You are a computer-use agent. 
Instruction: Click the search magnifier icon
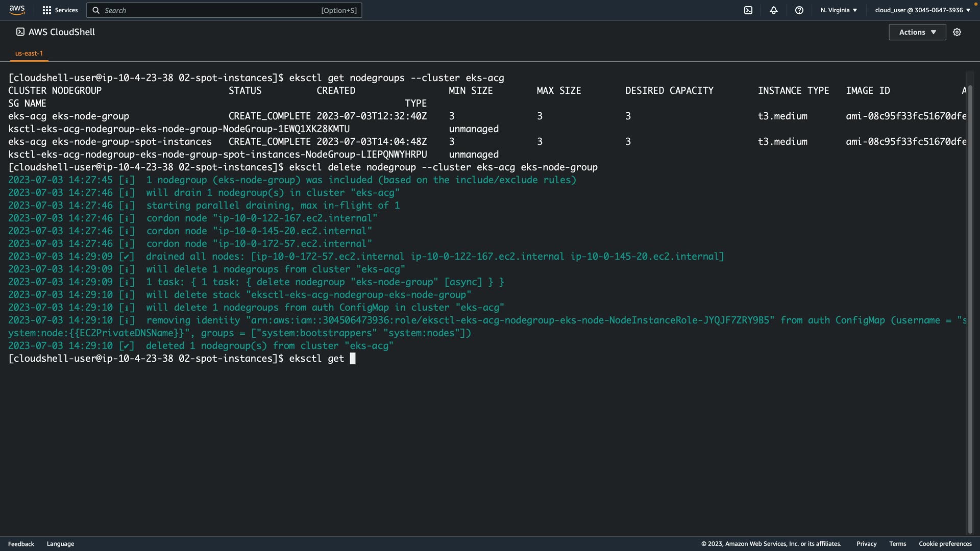point(96,10)
